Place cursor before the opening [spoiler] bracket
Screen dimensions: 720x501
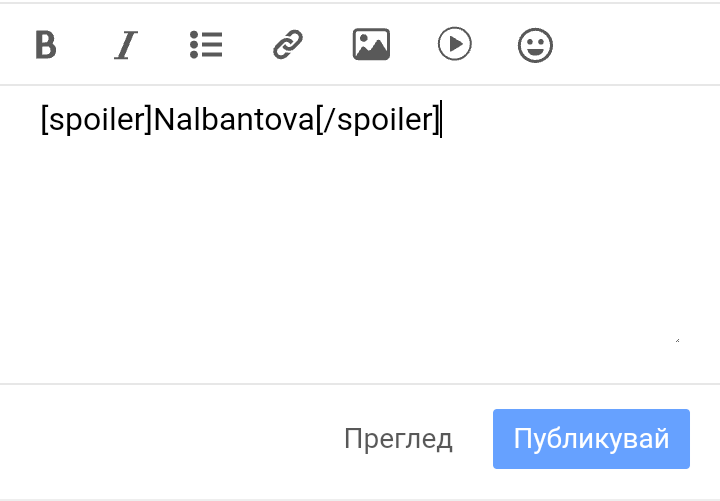(41, 119)
